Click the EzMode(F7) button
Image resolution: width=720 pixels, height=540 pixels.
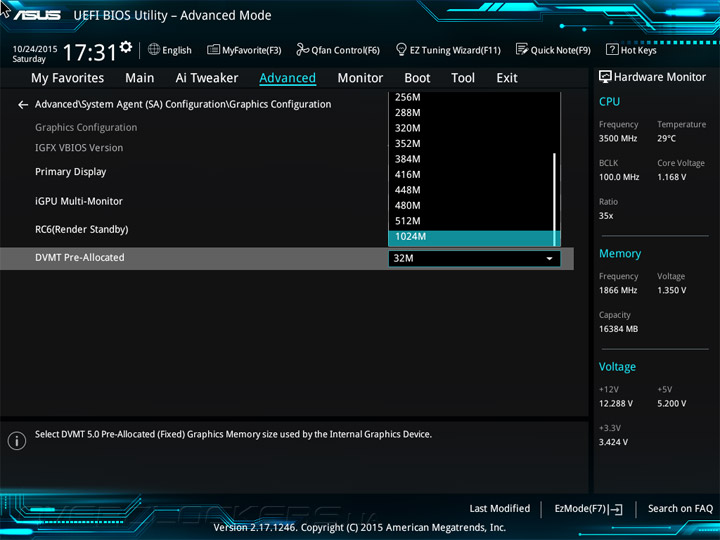pyautogui.click(x=588, y=509)
